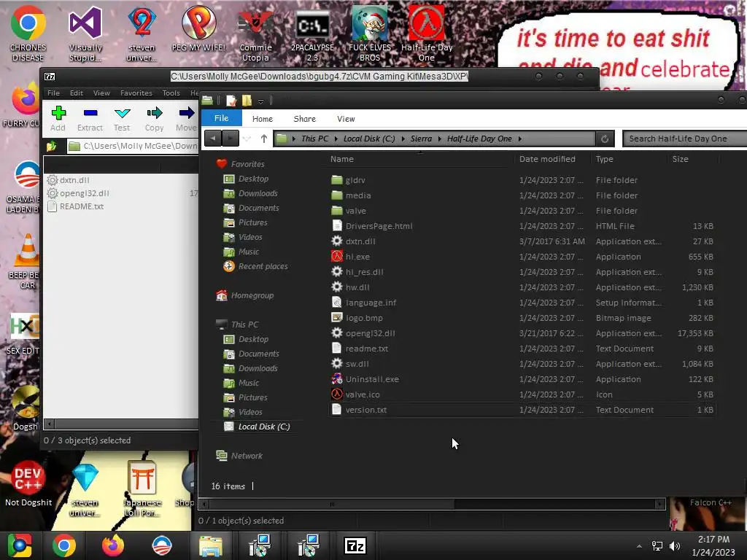Select hl.exe application file
Viewport: 747px width, 560px height.
pyautogui.click(x=357, y=257)
